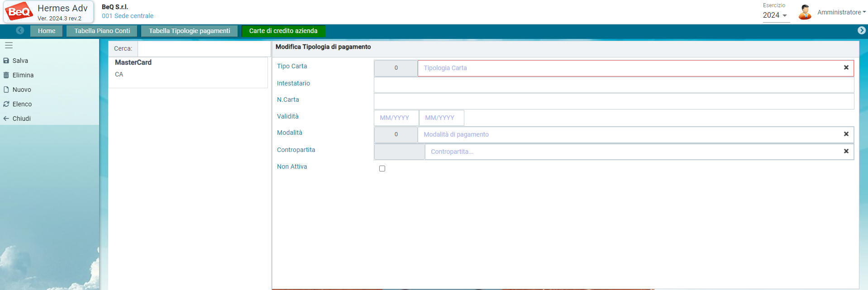The width and height of the screenshot is (868, 290).
Task: Open the Tipologia Carta combo box
Action: (x=629, y=68)
